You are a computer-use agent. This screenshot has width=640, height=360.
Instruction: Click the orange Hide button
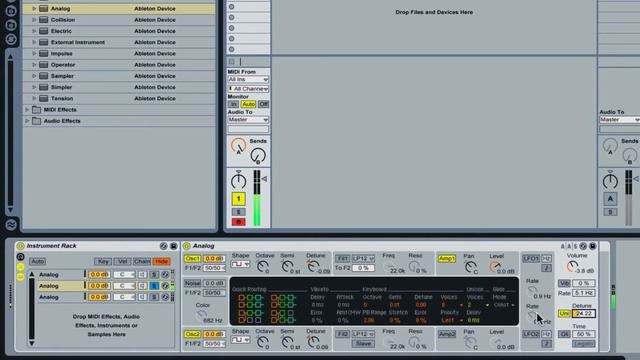point(162,261)
